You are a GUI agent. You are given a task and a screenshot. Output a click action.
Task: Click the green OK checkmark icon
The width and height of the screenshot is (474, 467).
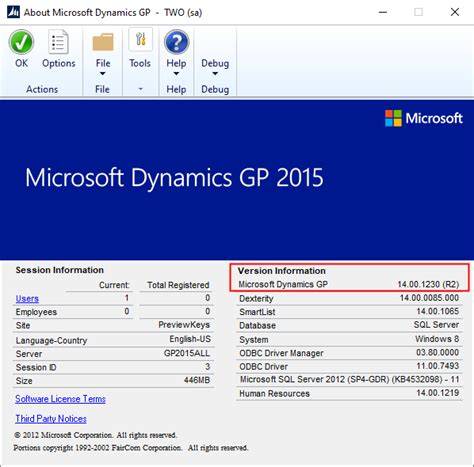[21, 42]
